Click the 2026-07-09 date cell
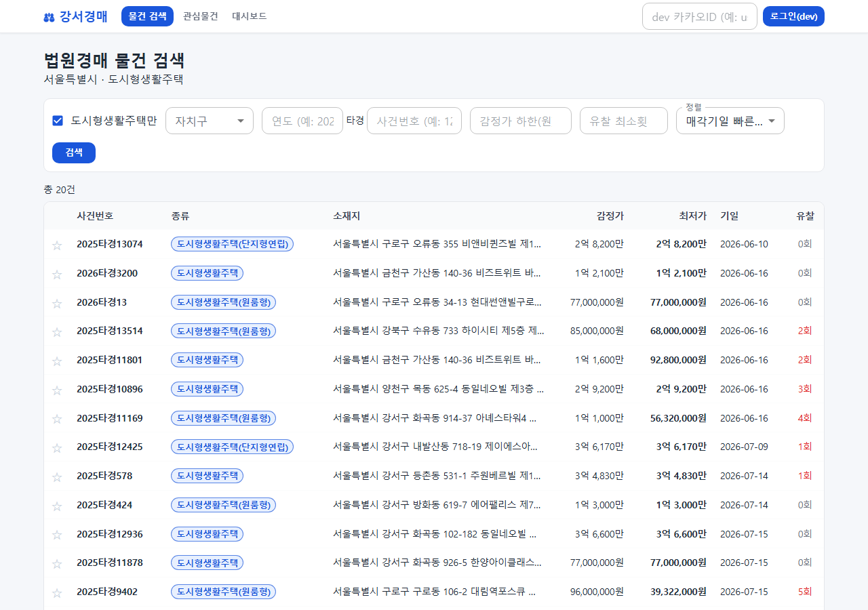Image resolution: width=868 pixels, height=610 pixels. click(744, 447)
